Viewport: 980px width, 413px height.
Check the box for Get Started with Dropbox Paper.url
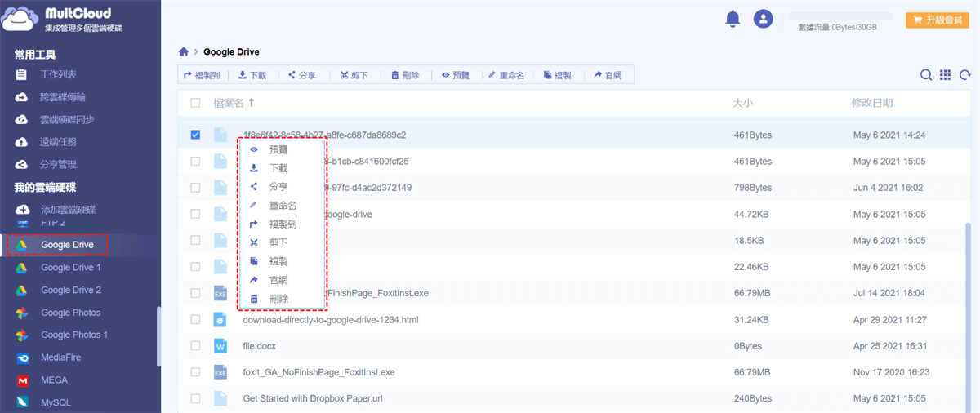point(195,399)
